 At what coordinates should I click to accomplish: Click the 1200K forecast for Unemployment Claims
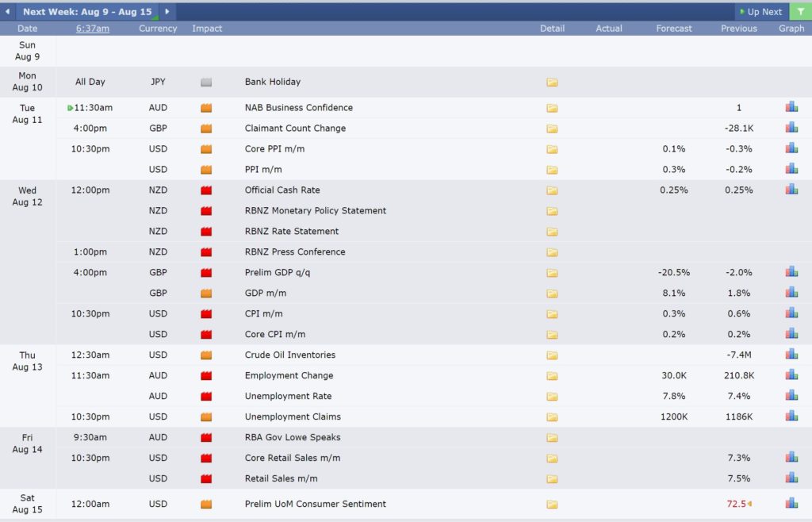click(x=674, y=416)
